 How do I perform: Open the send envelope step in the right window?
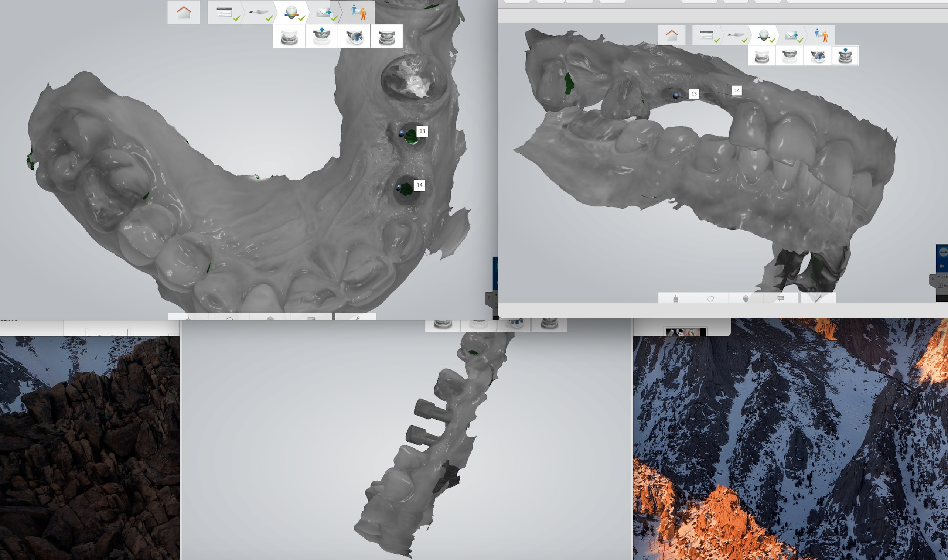pos(791,35)
